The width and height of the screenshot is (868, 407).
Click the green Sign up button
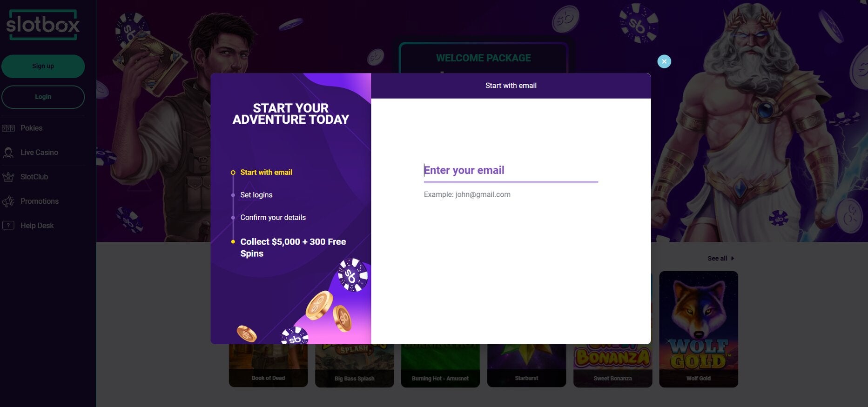click(43, 66)
